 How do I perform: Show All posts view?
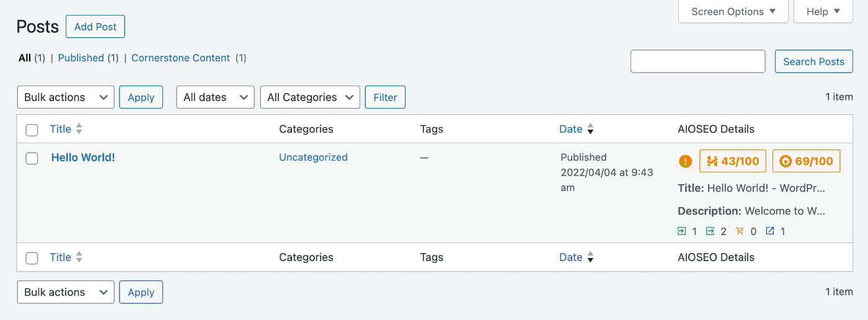(x=25, y=58)
